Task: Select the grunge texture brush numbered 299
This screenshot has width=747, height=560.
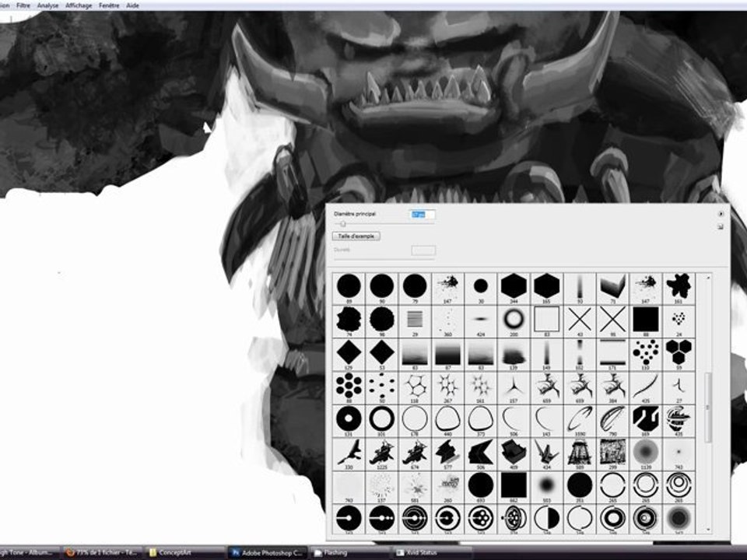Action: tap(612, 453)
